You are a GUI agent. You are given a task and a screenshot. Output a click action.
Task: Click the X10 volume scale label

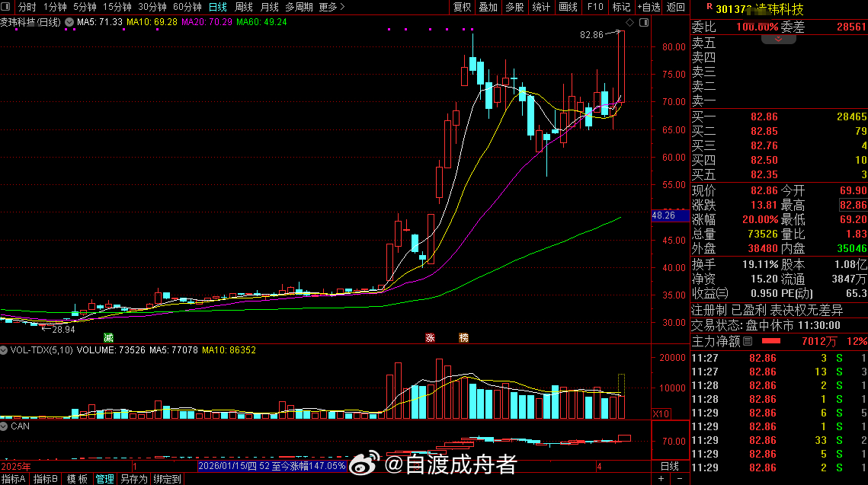point(661,413)
